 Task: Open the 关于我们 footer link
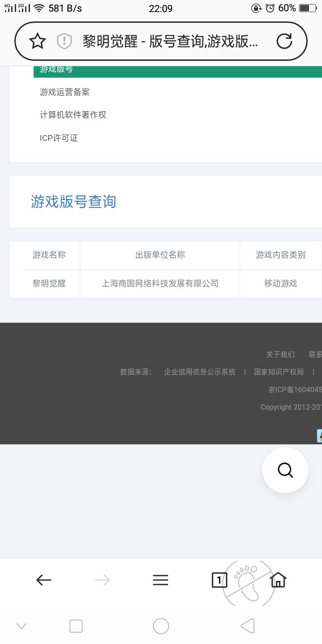280,355
